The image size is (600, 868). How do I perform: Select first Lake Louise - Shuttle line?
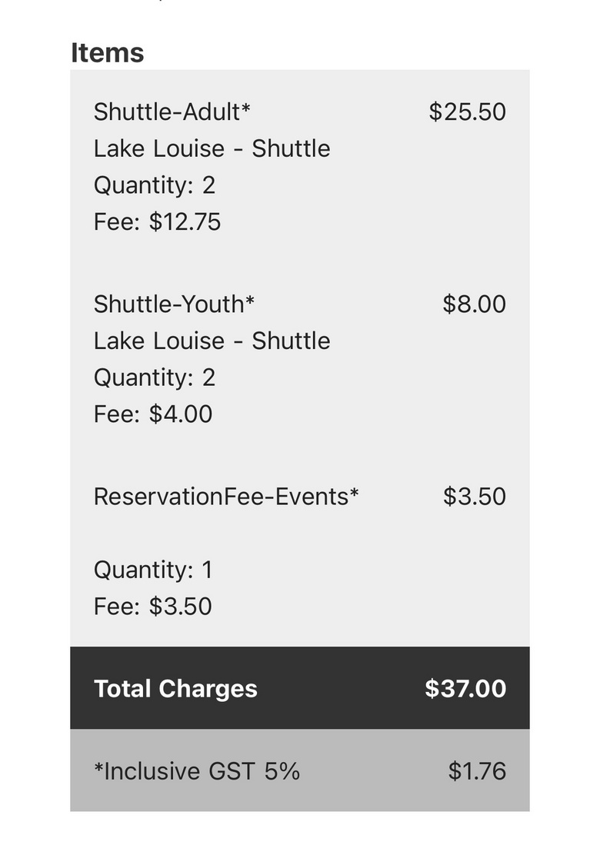(212, 148)
